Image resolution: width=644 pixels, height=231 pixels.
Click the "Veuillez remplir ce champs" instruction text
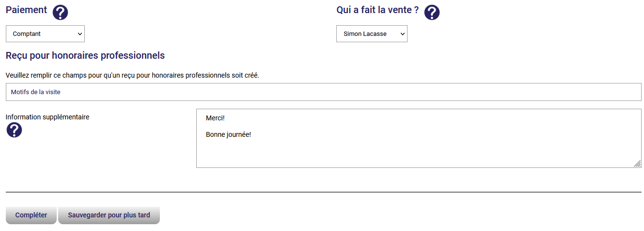click(x=132, y=76)
